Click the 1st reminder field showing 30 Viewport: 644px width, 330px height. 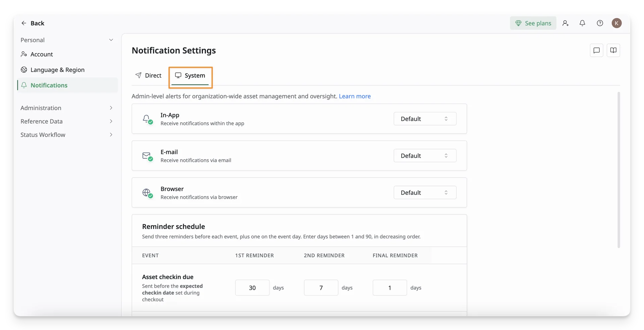[x=252, y=288]
